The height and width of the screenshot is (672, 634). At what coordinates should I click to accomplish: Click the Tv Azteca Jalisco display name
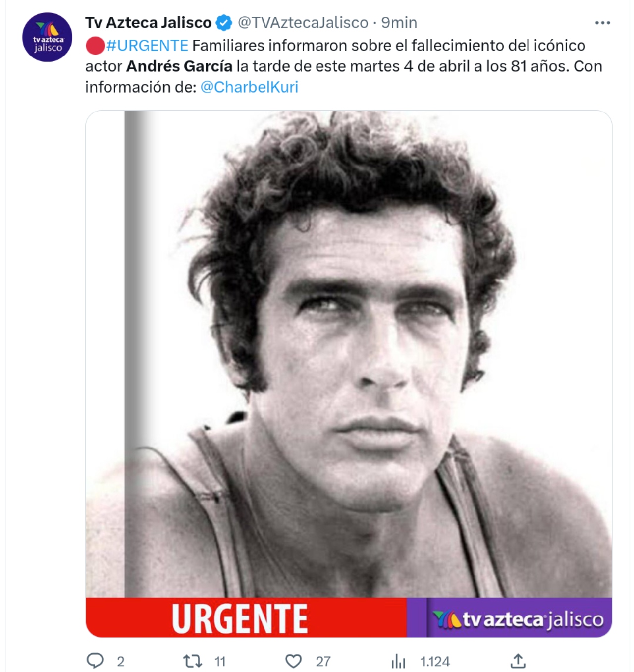point(148,23)
